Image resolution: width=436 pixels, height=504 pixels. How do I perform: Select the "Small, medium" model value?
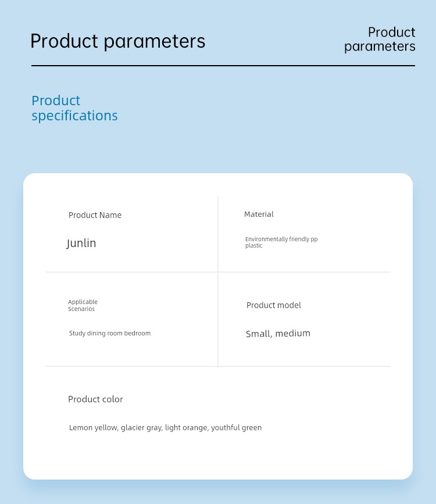coord(278,334)
